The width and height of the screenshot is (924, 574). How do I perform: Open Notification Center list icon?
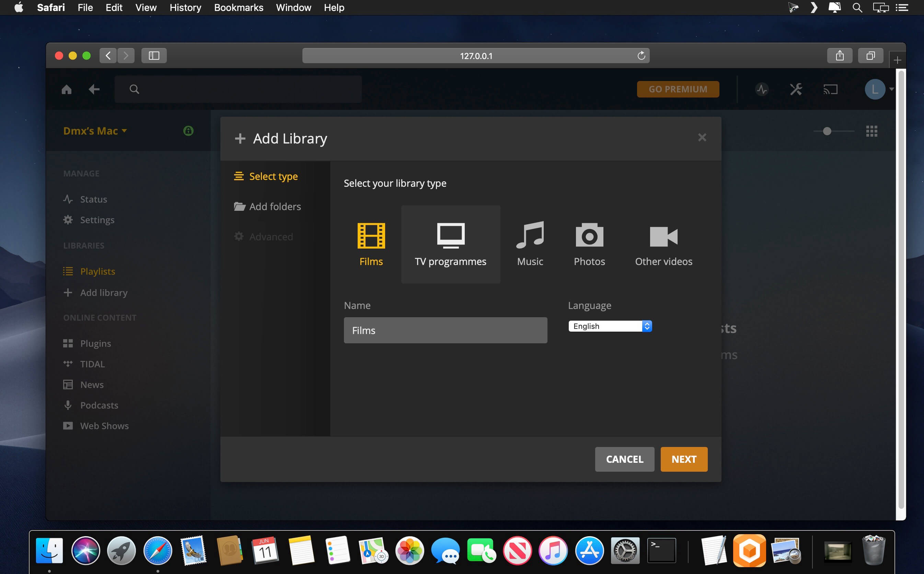pyautogui.click(x=901, y=8)
